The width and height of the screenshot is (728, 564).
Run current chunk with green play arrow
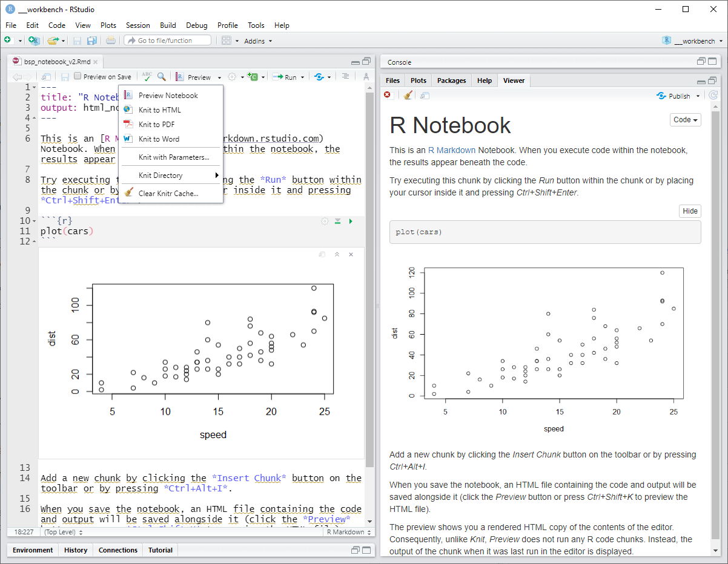[351, 221]
